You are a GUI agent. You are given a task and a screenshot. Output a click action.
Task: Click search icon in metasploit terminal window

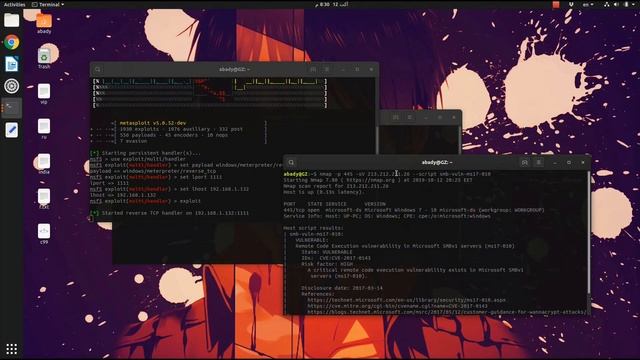point(98,69)
